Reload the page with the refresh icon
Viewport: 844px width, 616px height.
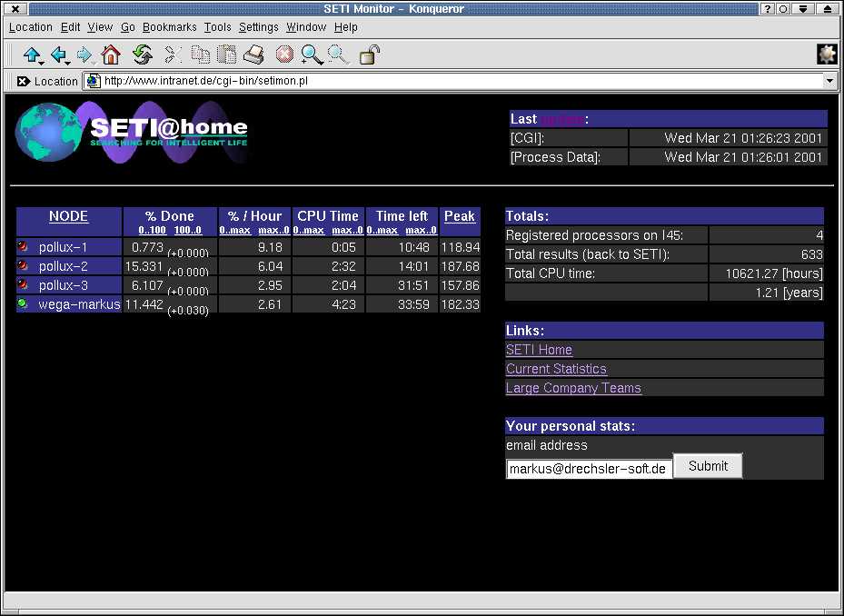(x=142, y=55)
